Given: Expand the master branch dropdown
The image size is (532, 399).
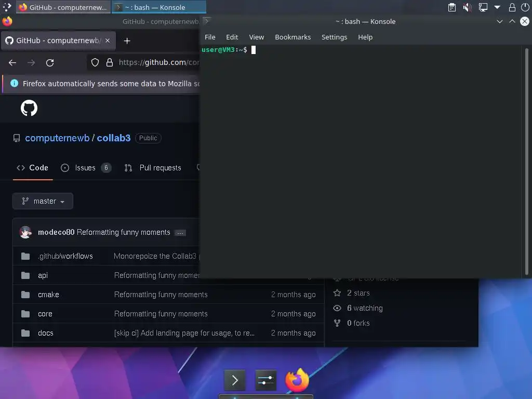Looking at the screenshot, I should point(43,201).
